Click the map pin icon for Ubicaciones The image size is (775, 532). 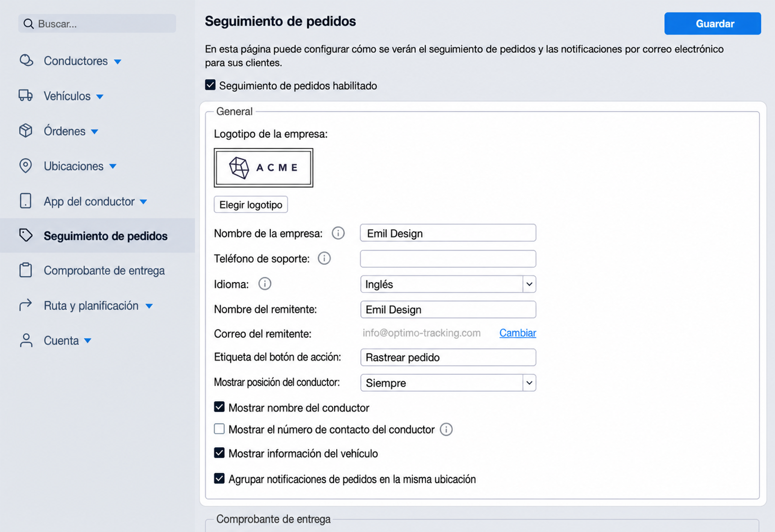26,166
